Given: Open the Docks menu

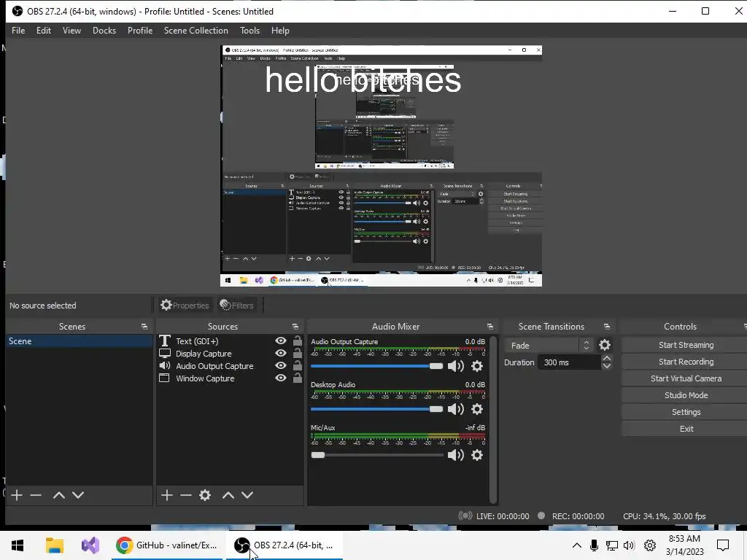Looking at the screenshot, I should (x=104, y=31).
